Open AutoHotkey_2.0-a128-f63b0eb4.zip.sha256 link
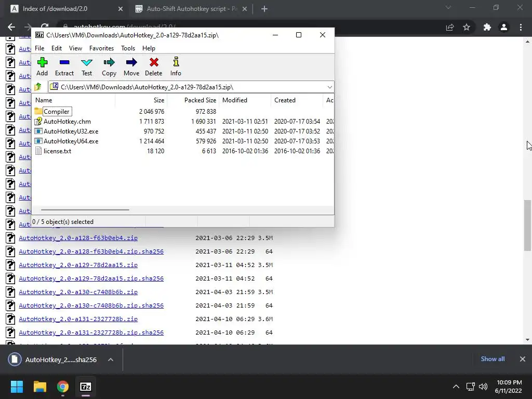 tap(91, 251)
